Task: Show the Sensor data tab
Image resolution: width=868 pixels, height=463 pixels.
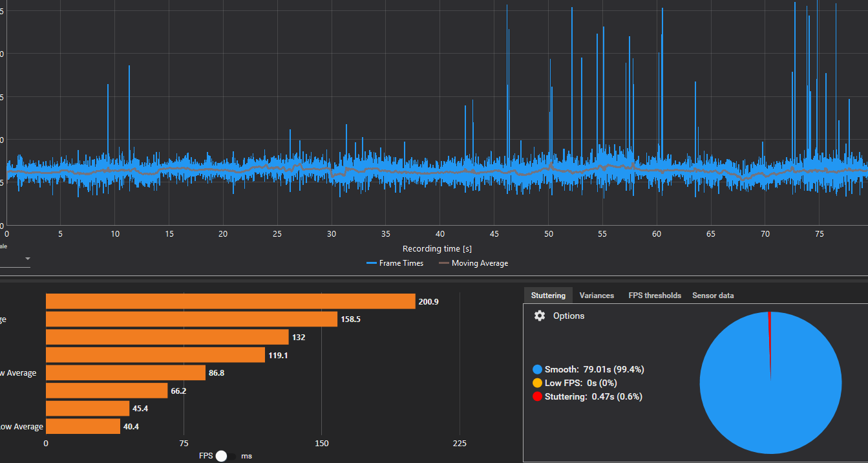Action: pos(713,296)
